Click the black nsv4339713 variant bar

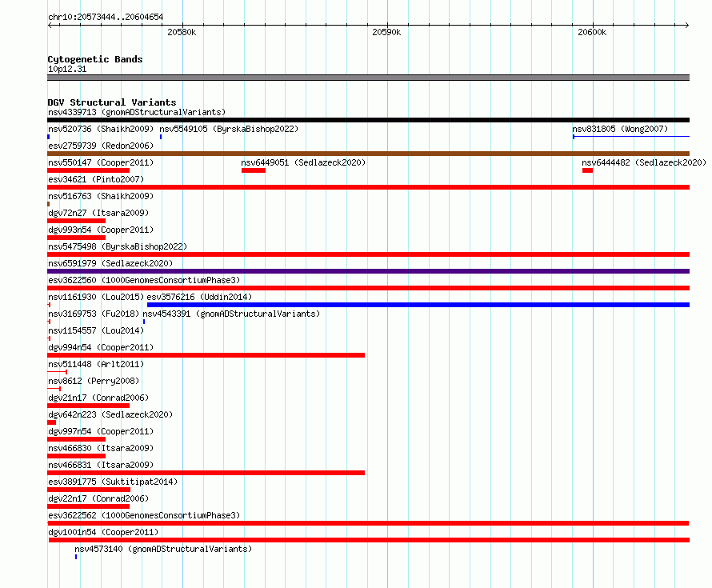[368, 120]
